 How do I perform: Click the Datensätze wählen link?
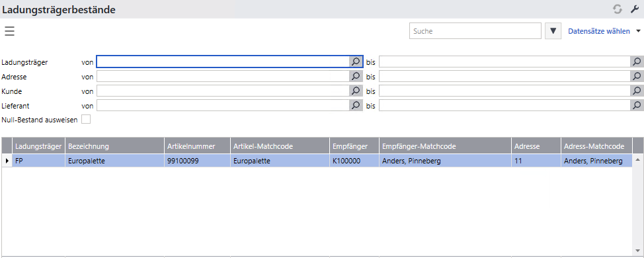click(x=599, y=31)
